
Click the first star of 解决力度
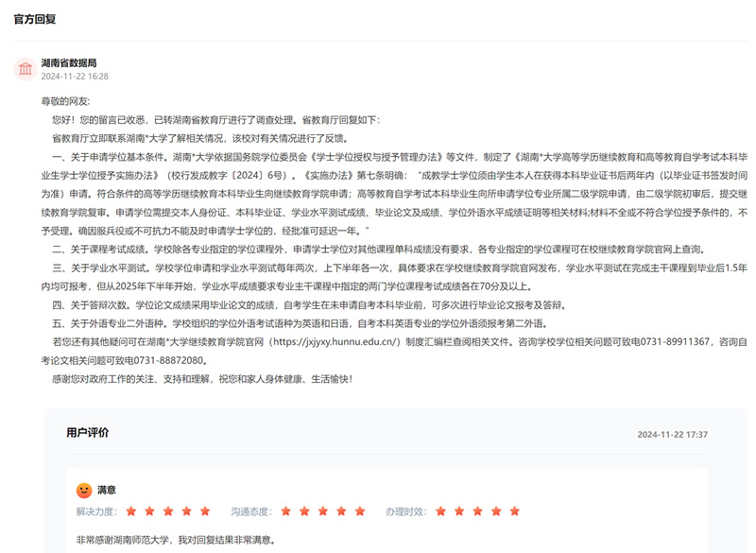(131, 511)
